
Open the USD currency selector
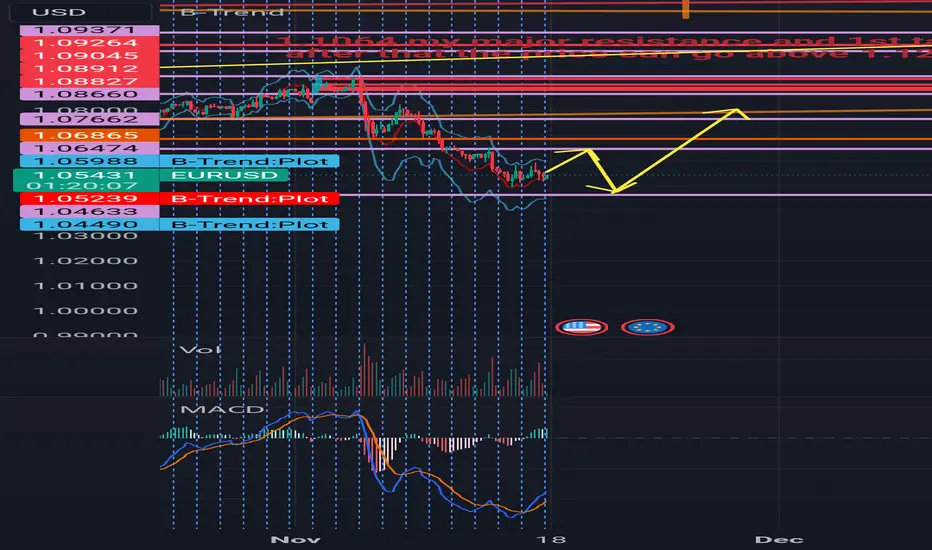pos(80,12)
